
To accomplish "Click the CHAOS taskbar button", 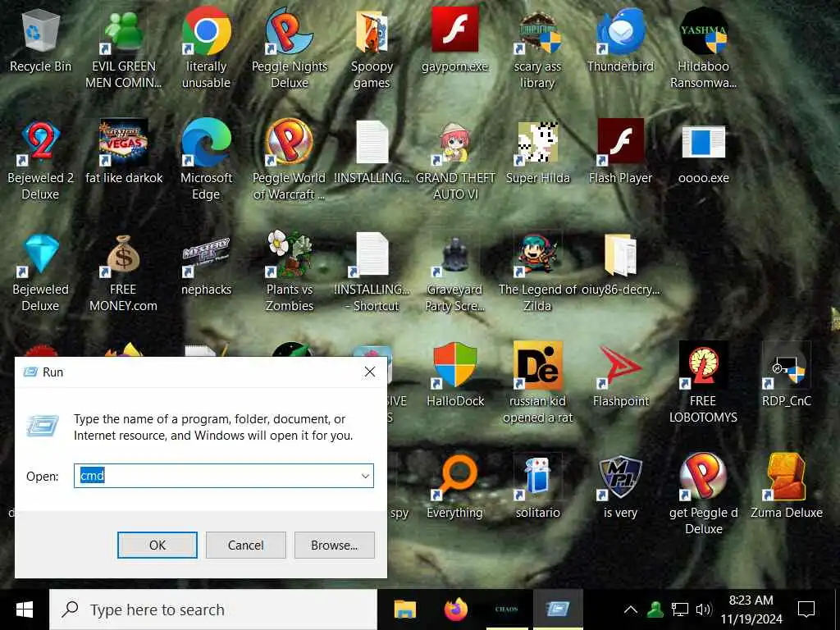I will 506,609.
